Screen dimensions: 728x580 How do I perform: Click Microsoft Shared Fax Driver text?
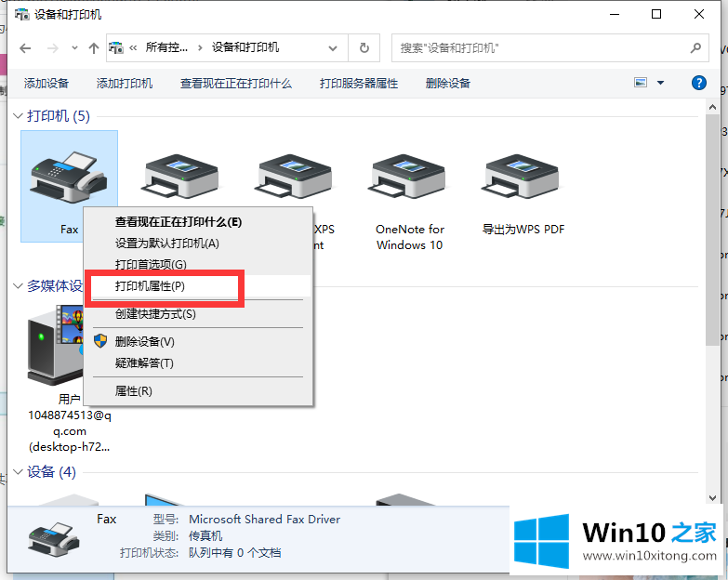[264, 520]
